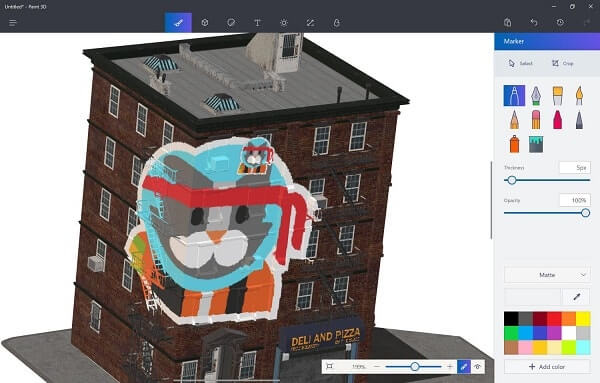Select the Art tools brush tab
Viewport: 600px width, 383px height.
pyautogui.click(x=178, y=23)
